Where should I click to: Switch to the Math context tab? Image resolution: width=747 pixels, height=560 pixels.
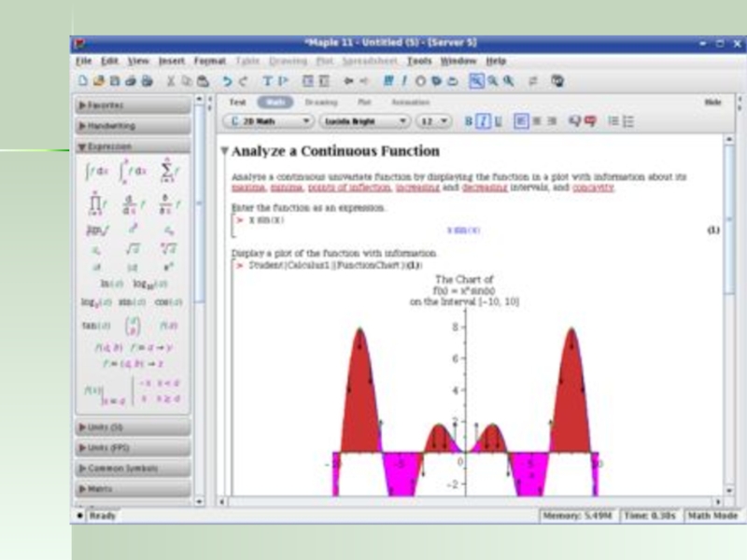point(275,102)
